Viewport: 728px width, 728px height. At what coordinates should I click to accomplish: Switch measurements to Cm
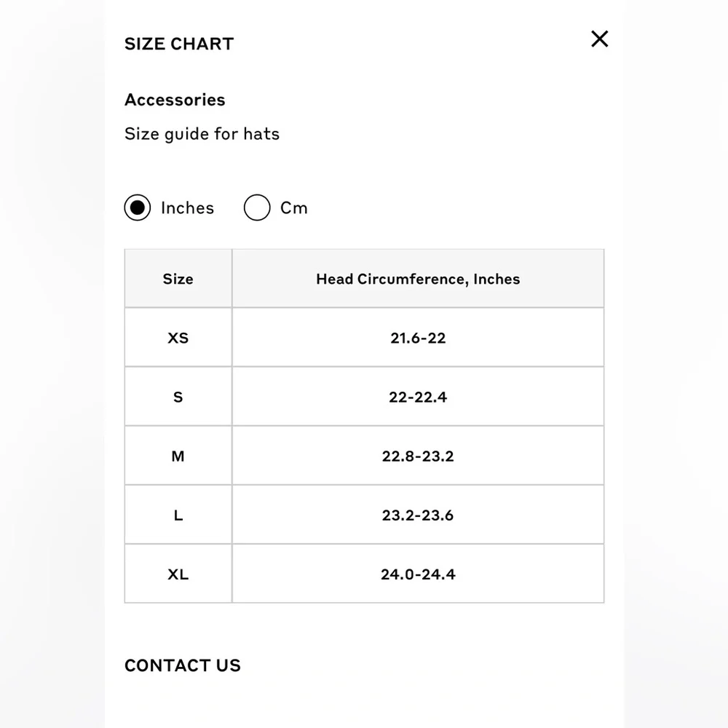257,207
